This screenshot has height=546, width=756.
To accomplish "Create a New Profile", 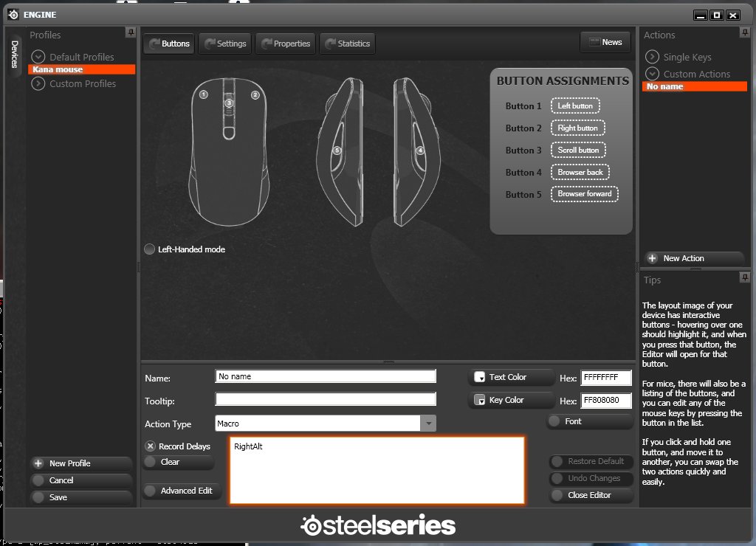I will click(x=81, y=463).
